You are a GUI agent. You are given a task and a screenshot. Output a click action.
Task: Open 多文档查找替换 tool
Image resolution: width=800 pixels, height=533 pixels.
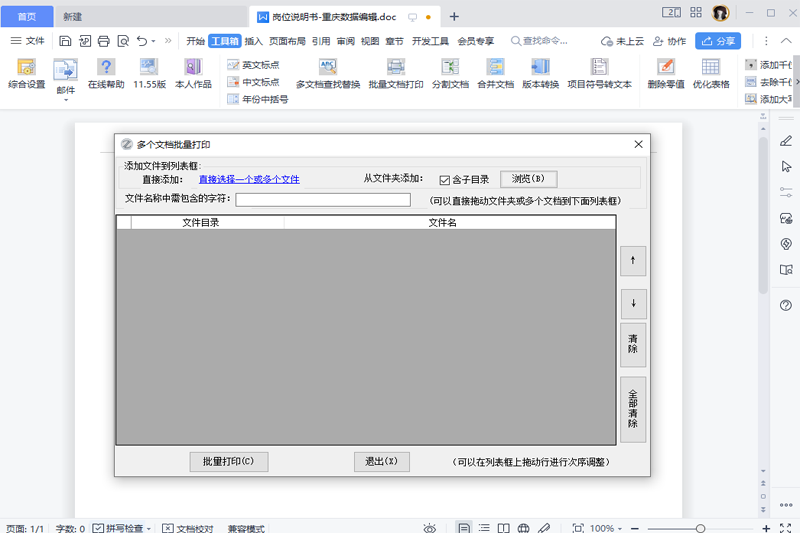pyautogui.click(x=327, y=68)
